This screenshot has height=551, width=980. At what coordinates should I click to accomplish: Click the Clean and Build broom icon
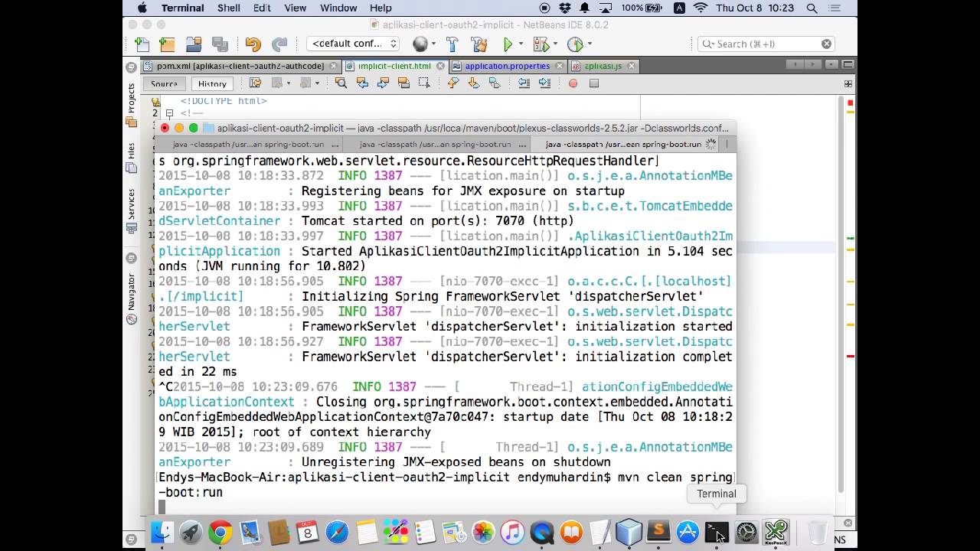[479, 44]
